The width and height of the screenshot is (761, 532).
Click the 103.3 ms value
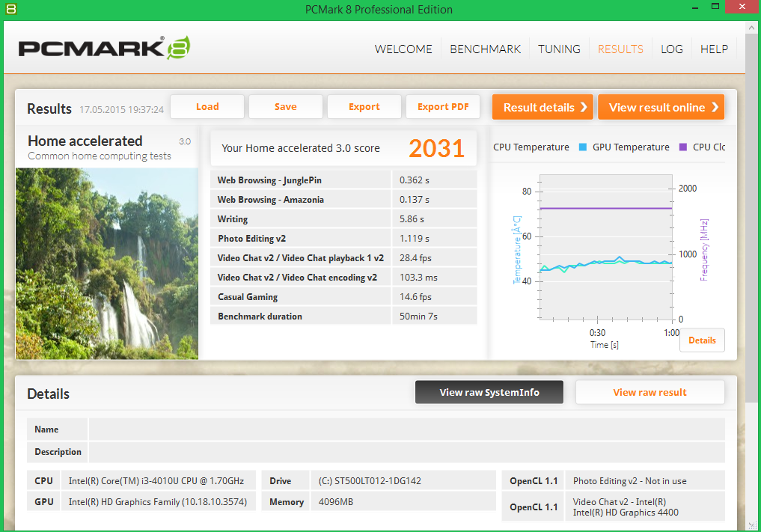pos(418,277)
